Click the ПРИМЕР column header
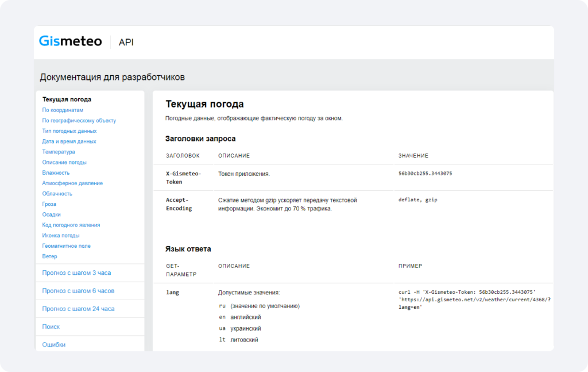588x372 pixels. (x=410, y=266)
